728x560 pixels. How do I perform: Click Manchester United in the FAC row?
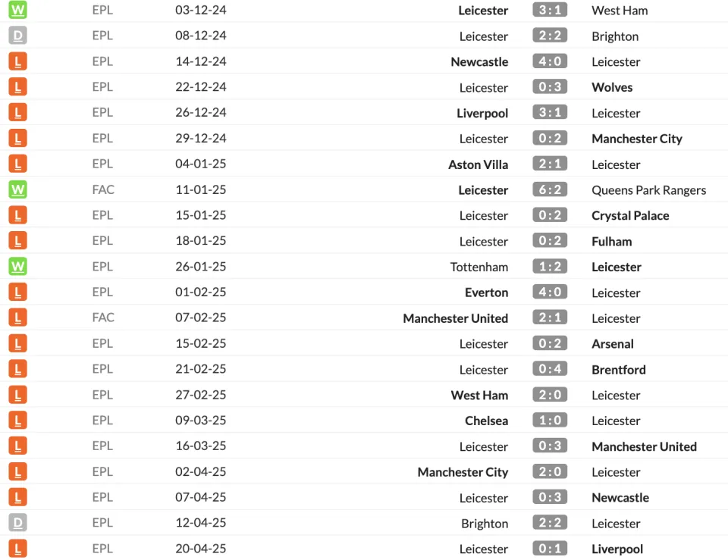[456, 318]
